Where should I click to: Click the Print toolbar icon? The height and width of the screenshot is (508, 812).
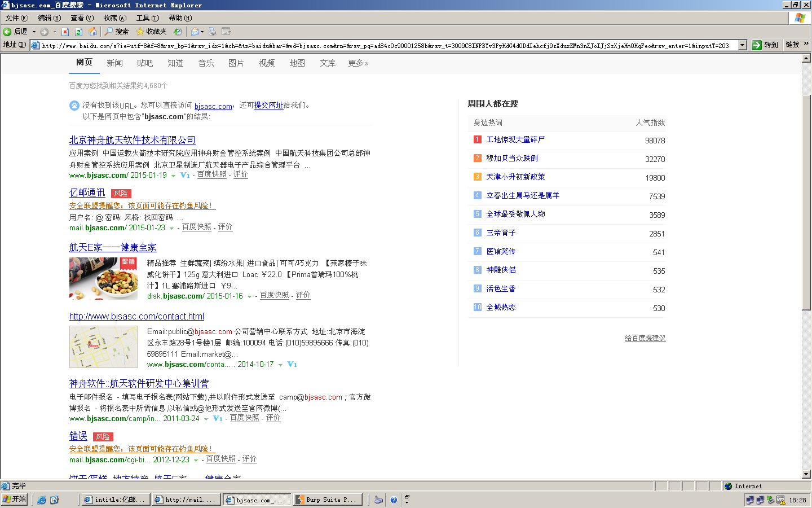click(212, 32)
